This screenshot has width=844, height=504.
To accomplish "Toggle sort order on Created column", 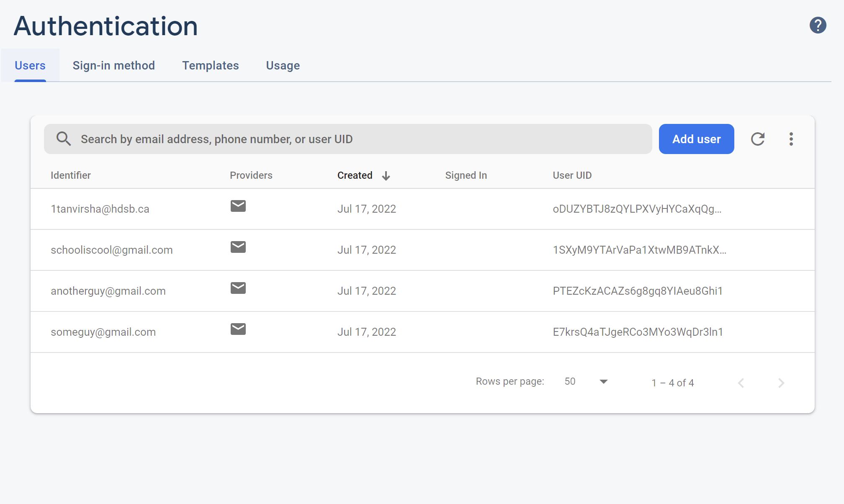I will pos(363,175).
